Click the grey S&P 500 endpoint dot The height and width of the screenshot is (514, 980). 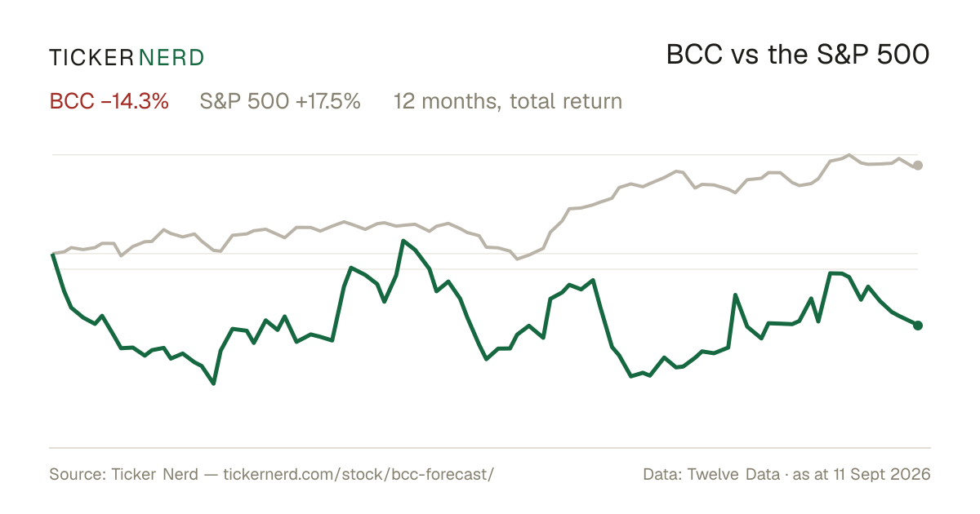[x=918, y=166]
